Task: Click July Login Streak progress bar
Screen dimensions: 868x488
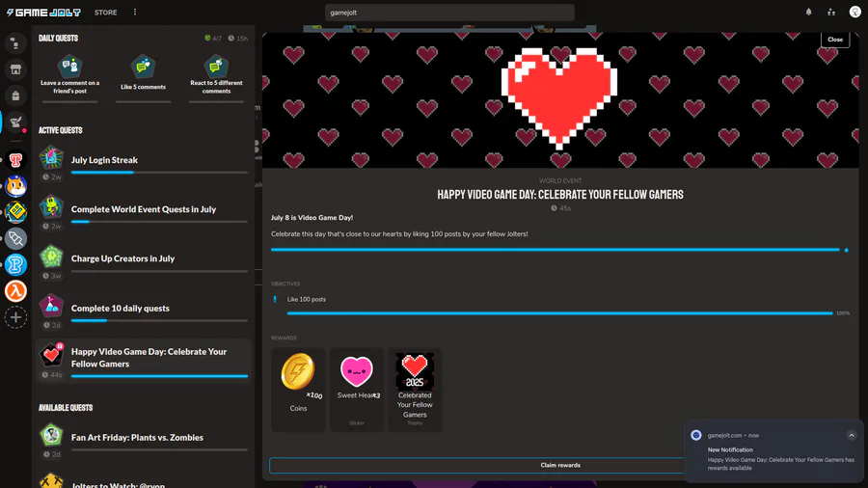Action: [x=159, y=173]
